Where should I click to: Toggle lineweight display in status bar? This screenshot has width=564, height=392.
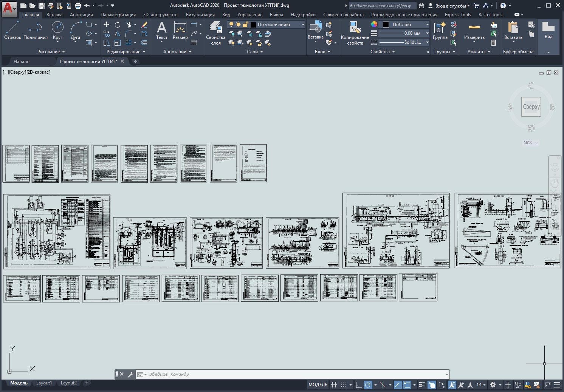pyautogui.click(x=422, y=385)
